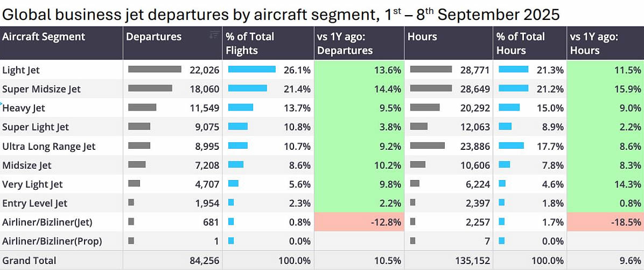The height and width of the screenshot is (270, 644).
Task: Click the red -12.8% departures cell
Action: click(359, 222)
